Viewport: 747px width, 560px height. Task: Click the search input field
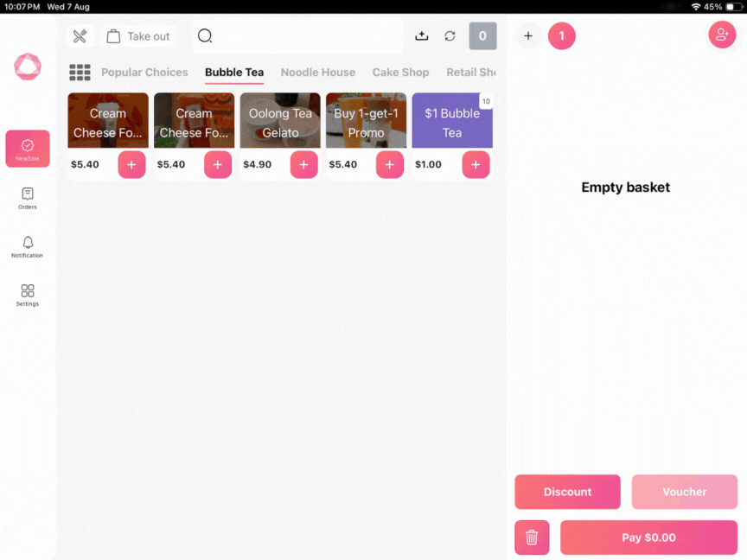[298, 36]
